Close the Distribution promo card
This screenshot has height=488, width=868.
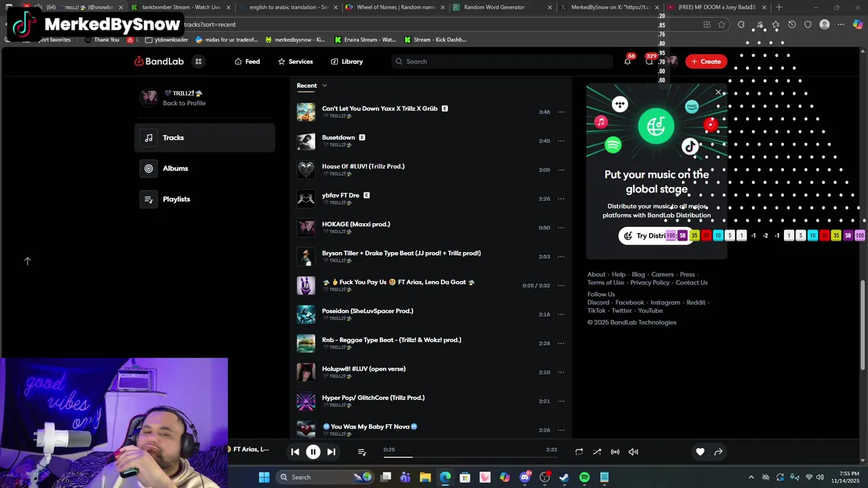[x=718, y=92]
